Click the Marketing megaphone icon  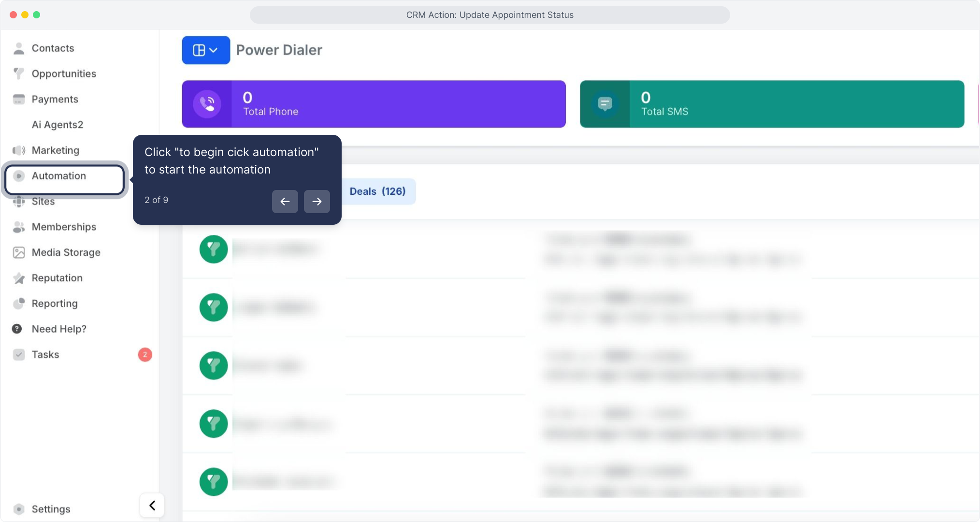pos(19,150)
